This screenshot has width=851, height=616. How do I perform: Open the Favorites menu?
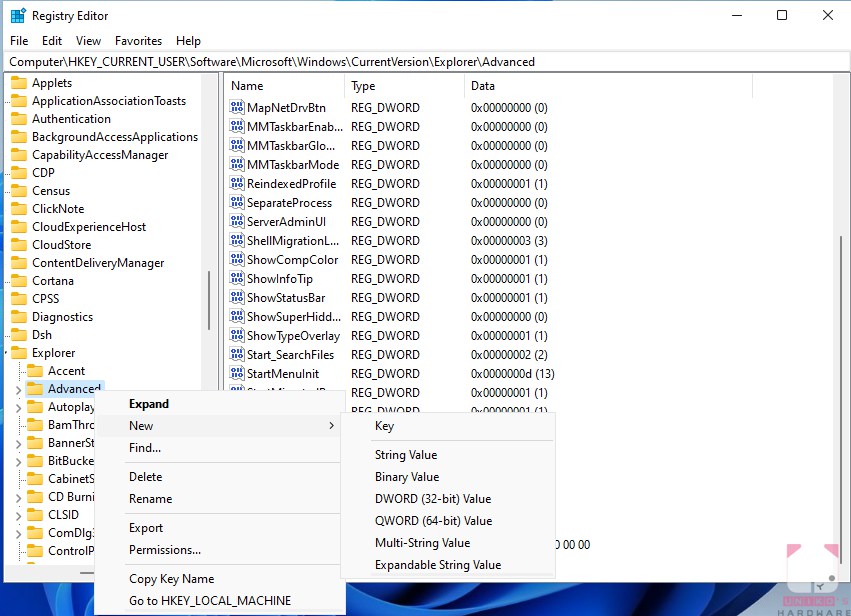click(138, 41)
